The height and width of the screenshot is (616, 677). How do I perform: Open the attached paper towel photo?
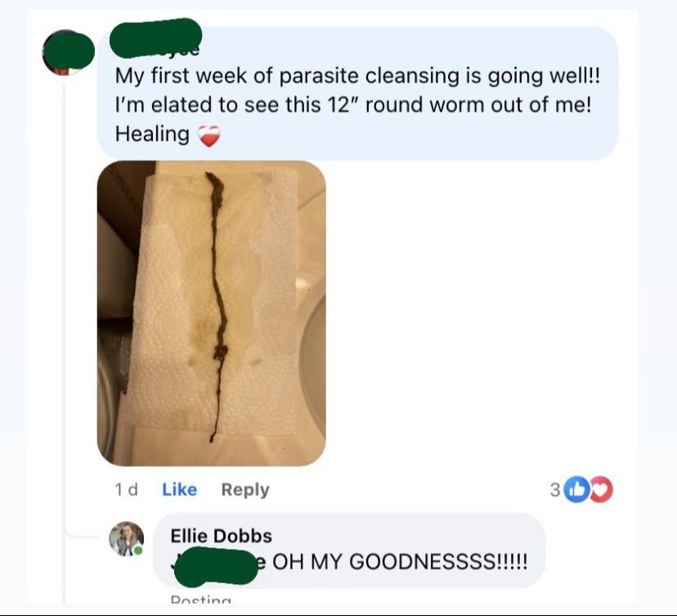[x=212, y=313]
